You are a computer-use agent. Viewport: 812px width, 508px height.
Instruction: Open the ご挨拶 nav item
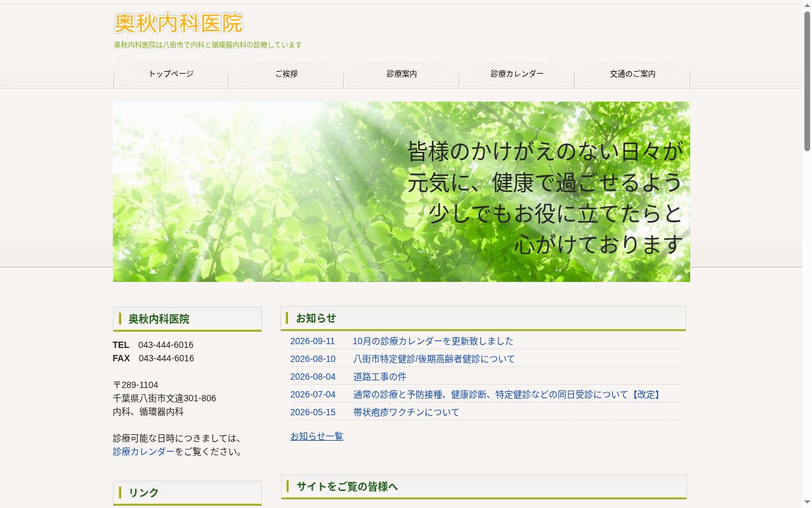point(286,74)
